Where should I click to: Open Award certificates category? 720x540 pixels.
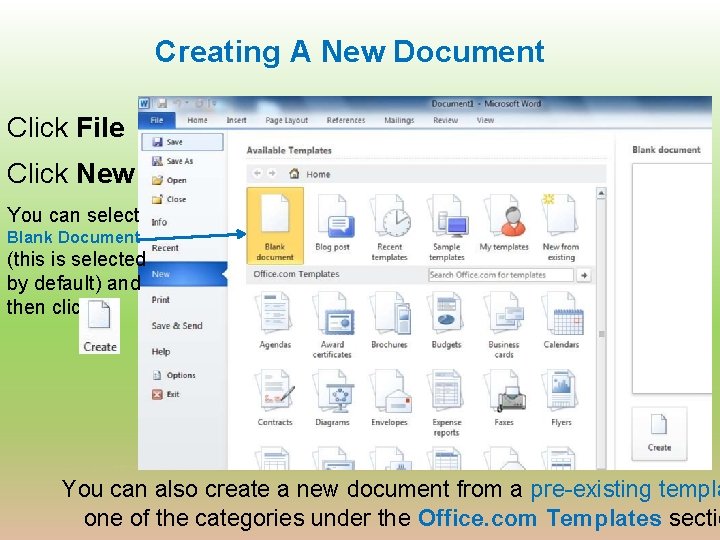point(332,325)
